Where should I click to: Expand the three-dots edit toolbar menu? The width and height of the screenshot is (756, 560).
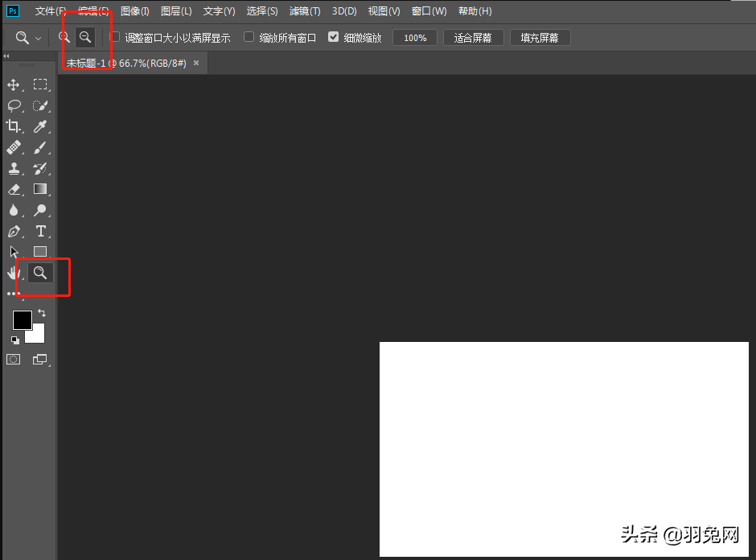click(13, 294)
